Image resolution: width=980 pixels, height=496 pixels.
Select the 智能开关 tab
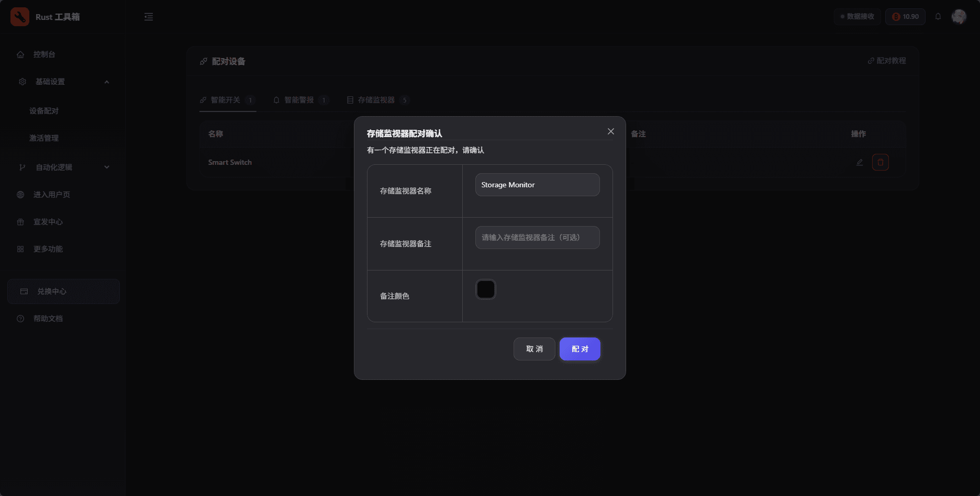click(226, 100)
